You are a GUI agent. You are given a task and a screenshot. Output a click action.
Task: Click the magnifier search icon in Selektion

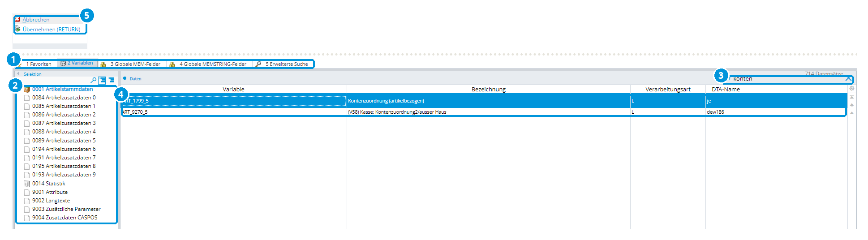94,80
